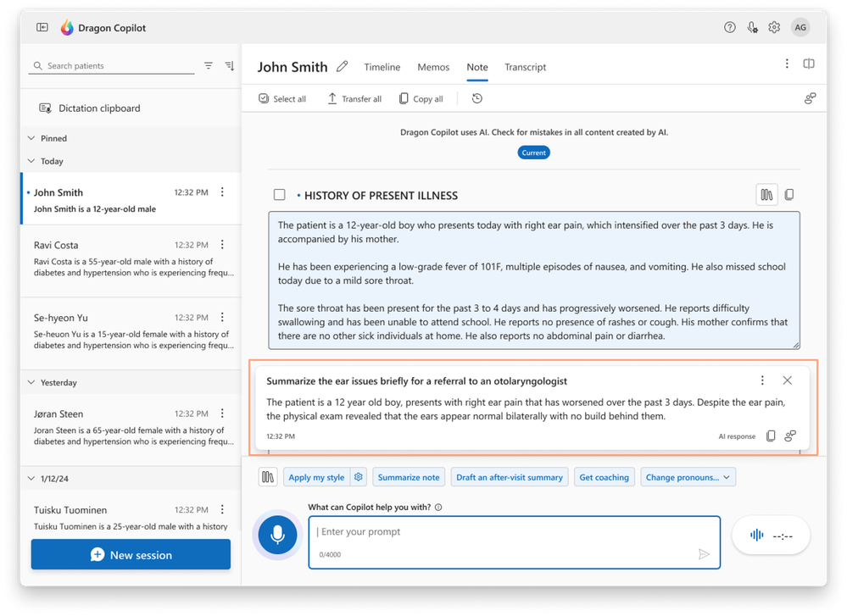The height and width of the screenshot is (616, 847).
Task: Open the Se-hyeon Yu patient session
Action: coord(131,333)
